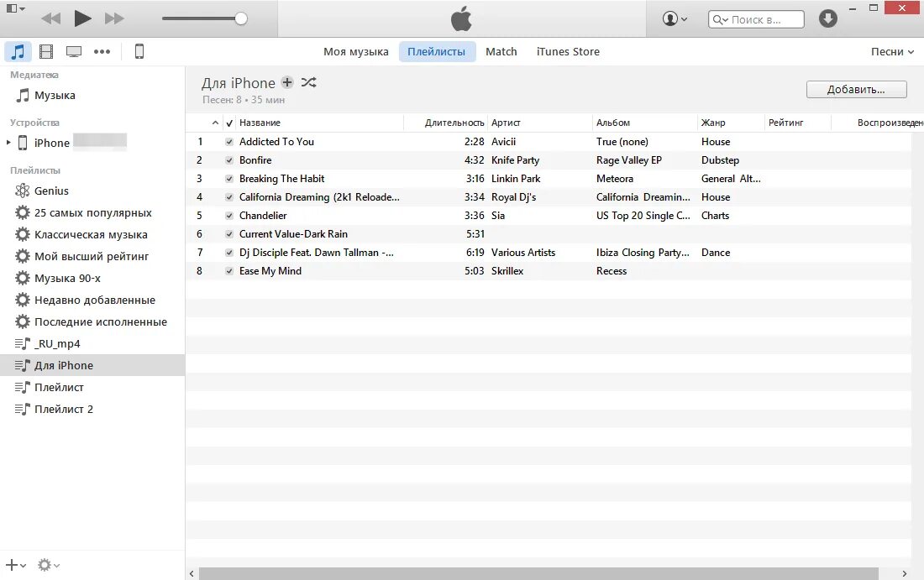Uncheck the Chandelier track checkbox
Viewport: 924px width, 580px height.
229,216
